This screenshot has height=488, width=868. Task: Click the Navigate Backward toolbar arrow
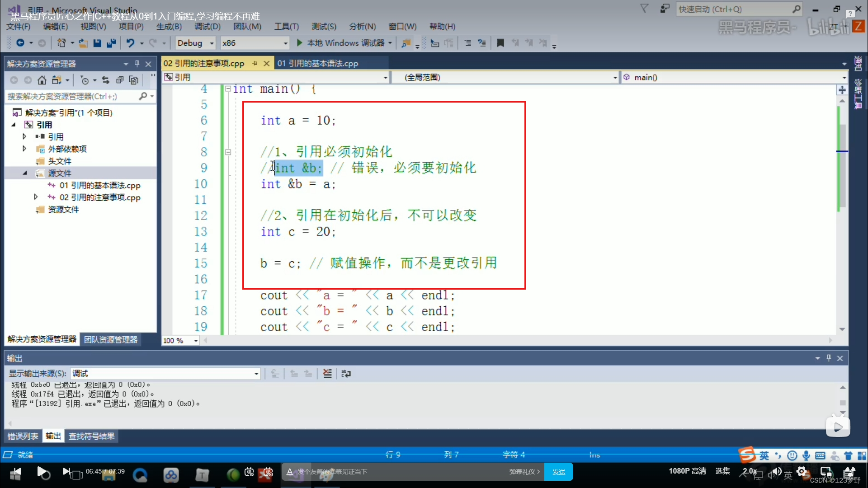tap(20, 43)
